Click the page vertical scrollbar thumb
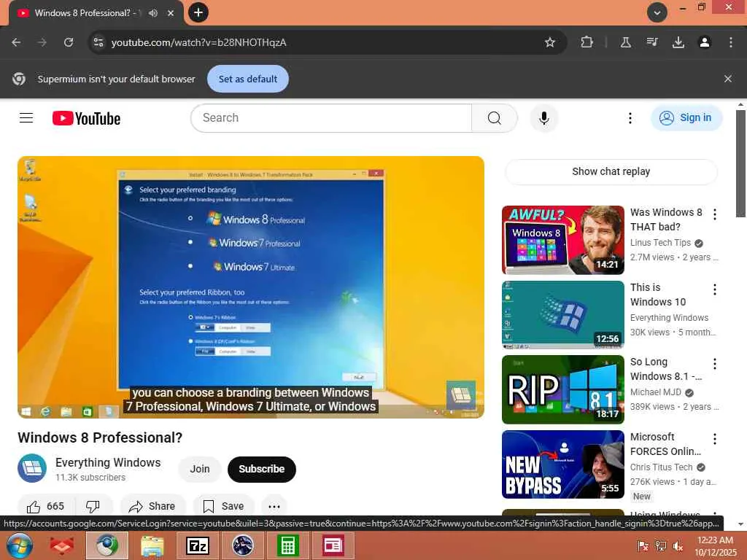The image size is (747, 560). point(740,163)
